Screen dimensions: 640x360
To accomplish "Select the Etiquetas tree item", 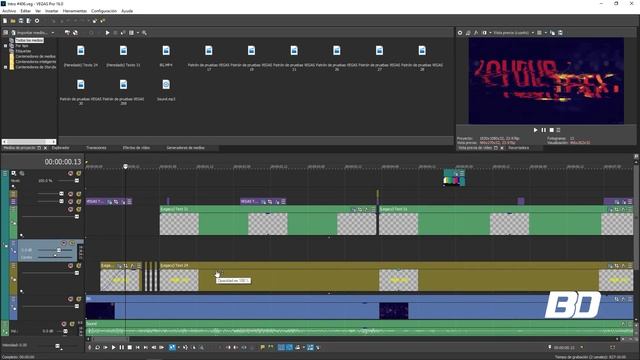I will click(x=23, y=51).
